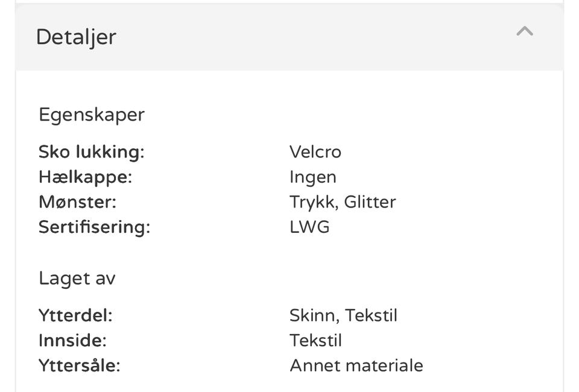Select the Laget av subheading

pos(77,278)
